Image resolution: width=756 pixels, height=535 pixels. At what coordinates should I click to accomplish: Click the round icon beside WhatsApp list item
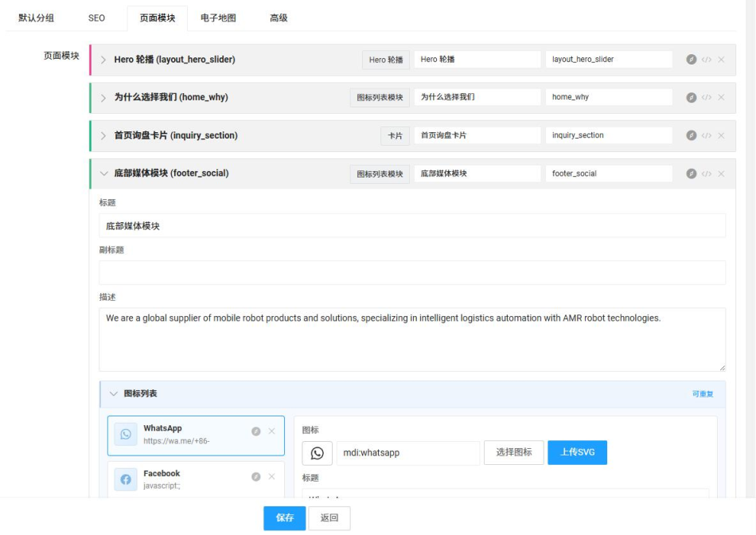(x=256, y=432)
